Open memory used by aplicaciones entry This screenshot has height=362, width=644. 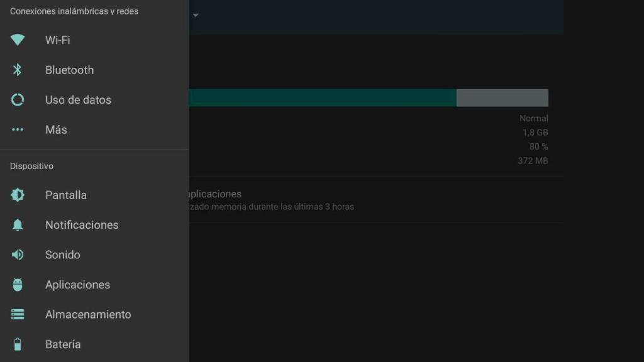coord(376,200)
